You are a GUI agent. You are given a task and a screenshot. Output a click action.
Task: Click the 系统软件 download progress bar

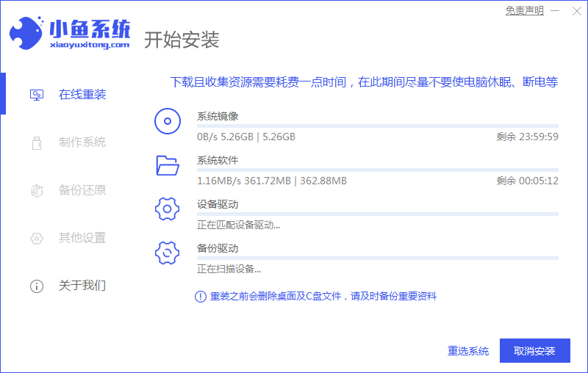click(x=377, y=170)
